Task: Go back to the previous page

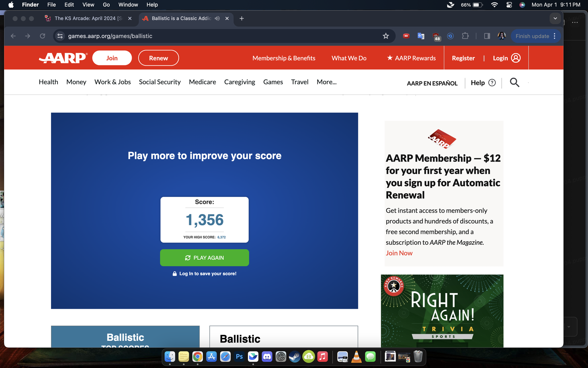Action: (x=13, y=36)
